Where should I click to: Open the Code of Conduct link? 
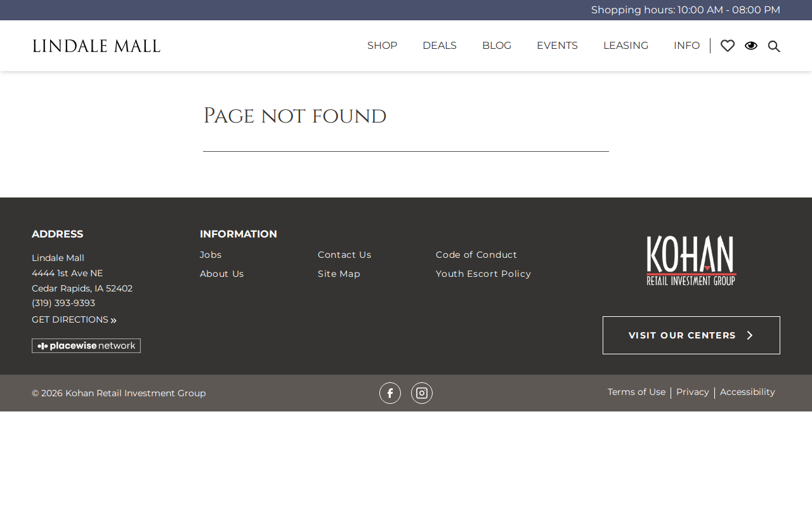[x=476, y=255]
